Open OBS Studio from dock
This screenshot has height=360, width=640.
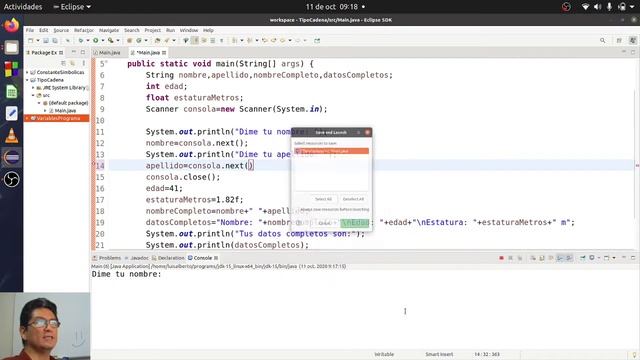click(x=11, y=180)
